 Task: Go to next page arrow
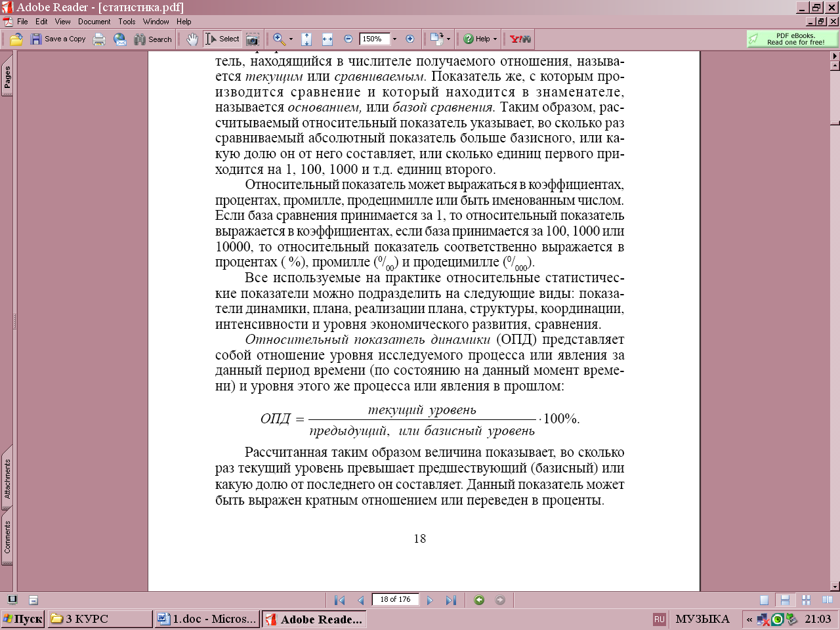point(430,600)
